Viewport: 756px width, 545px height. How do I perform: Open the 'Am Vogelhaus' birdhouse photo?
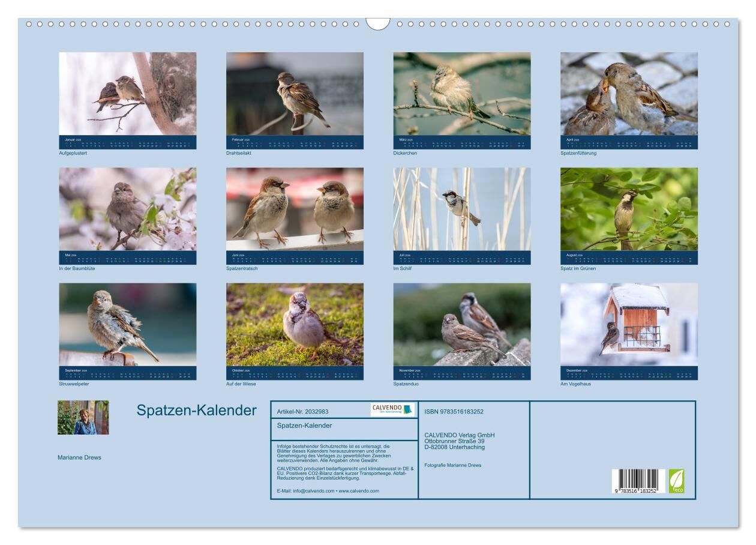click(x=629, y=325)
